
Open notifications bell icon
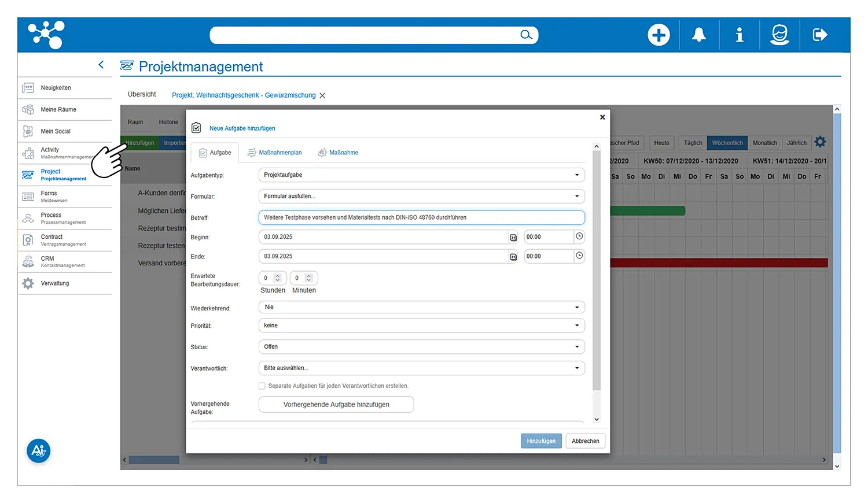pos(699,35)
